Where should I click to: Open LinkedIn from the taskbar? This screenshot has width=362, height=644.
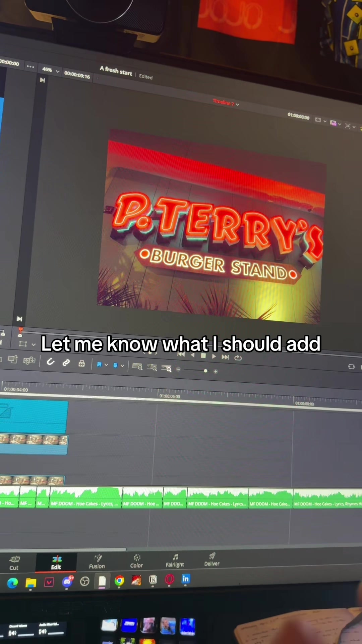click(185, 579)
